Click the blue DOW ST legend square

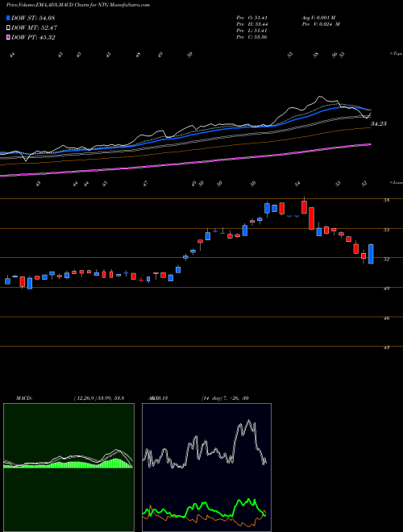coord(8,18)
